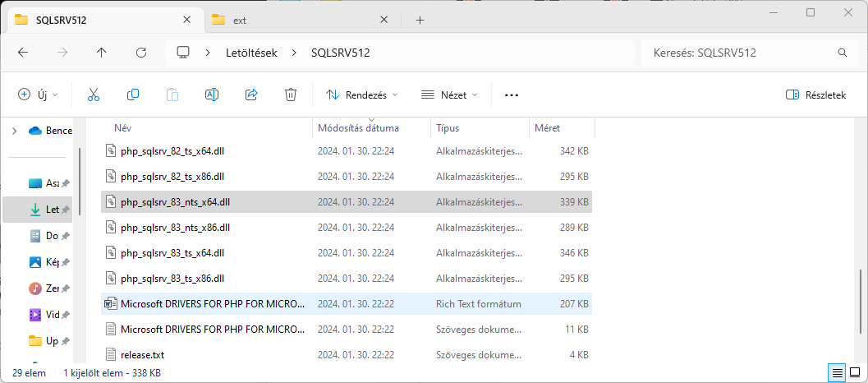Switch to large icons view in status bar
The image size is (868, 383).
[855, 372]
